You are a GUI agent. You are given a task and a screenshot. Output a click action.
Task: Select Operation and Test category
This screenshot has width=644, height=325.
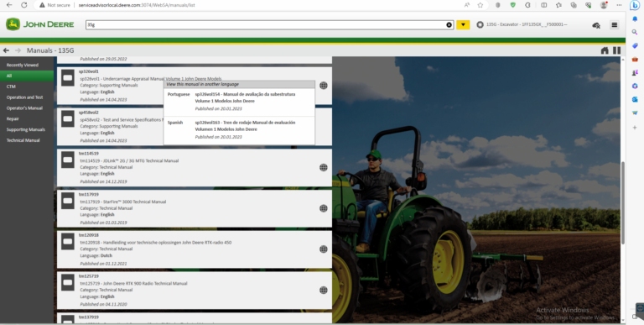click(x=27, y=97)
